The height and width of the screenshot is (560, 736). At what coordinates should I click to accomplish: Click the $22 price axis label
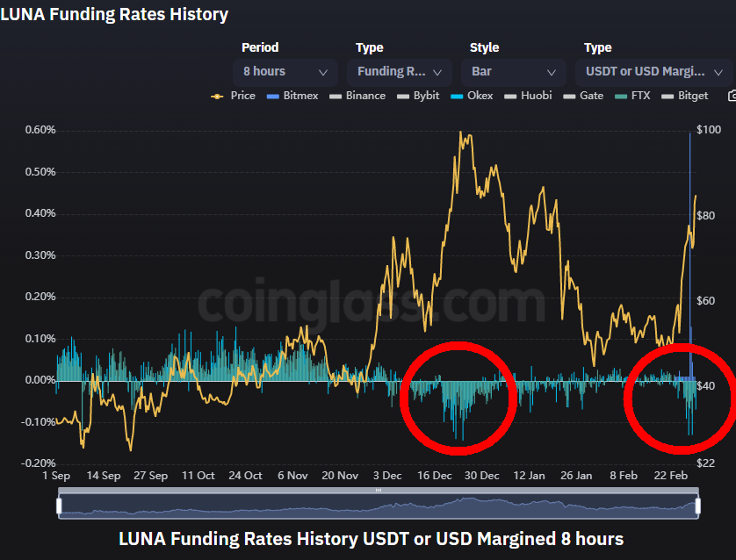(705, 463)
